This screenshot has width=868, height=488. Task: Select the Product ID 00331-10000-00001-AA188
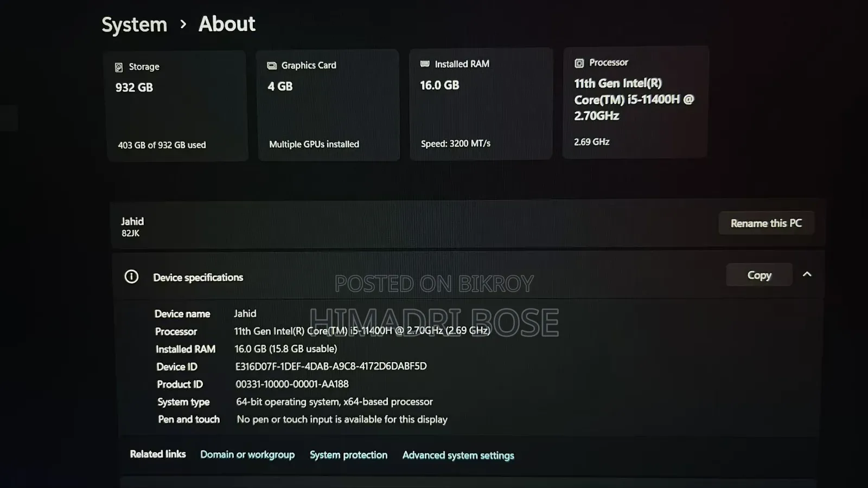pos(292,384)
